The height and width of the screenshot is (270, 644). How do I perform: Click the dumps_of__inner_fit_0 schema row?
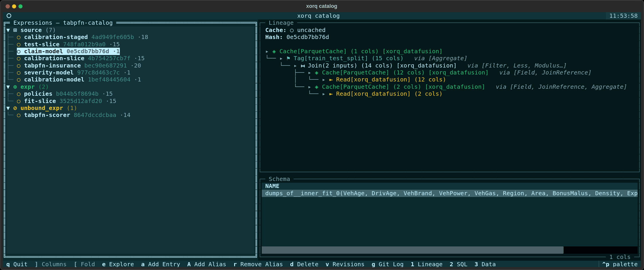point(450,193)
